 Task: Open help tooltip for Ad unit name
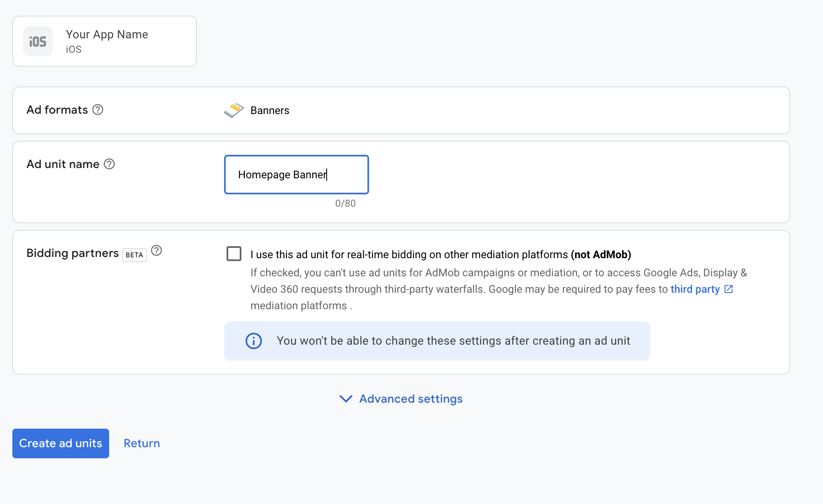pos(109,164)
